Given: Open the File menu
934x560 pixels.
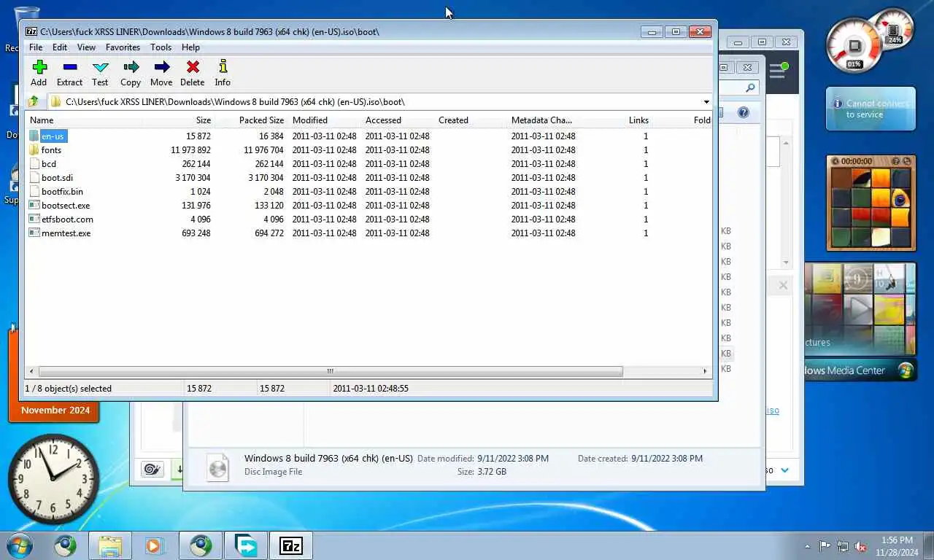Looking at the screenshot, I should point(35,47).
